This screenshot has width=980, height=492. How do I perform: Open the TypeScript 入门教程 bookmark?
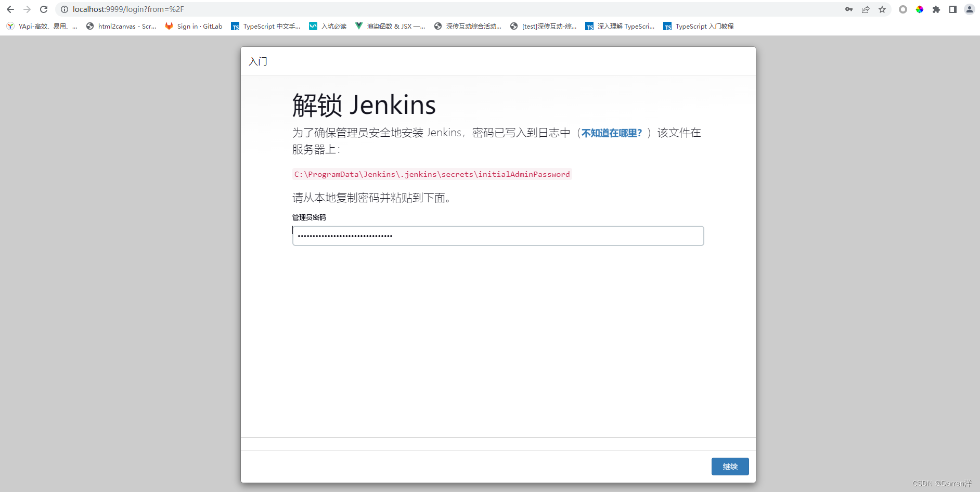click(699, 26)
